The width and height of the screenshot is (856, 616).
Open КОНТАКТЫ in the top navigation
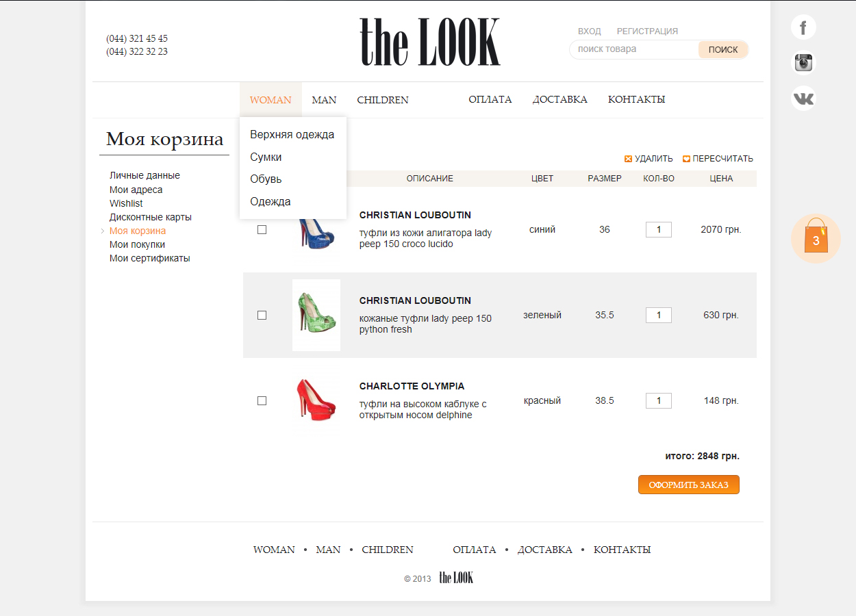[x=637, y=100]
